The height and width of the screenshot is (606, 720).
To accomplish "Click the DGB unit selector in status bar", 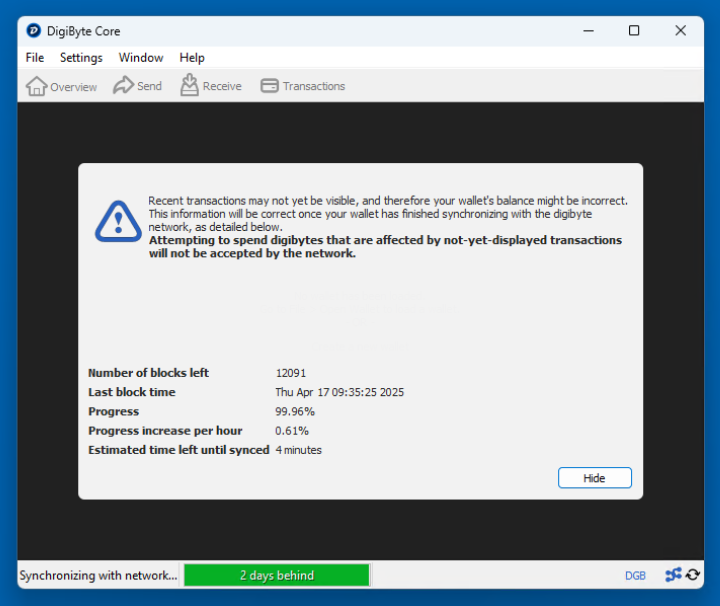I will pos(636,575).
